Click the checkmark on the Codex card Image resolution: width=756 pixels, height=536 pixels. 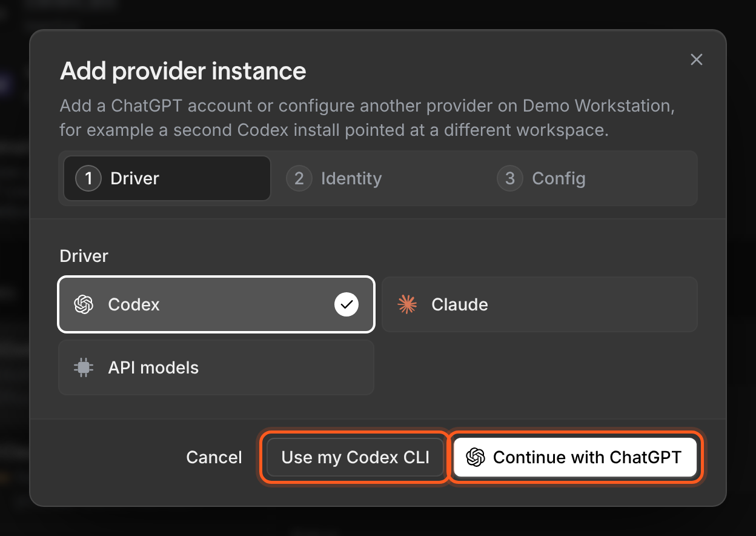tap(346, 304)
